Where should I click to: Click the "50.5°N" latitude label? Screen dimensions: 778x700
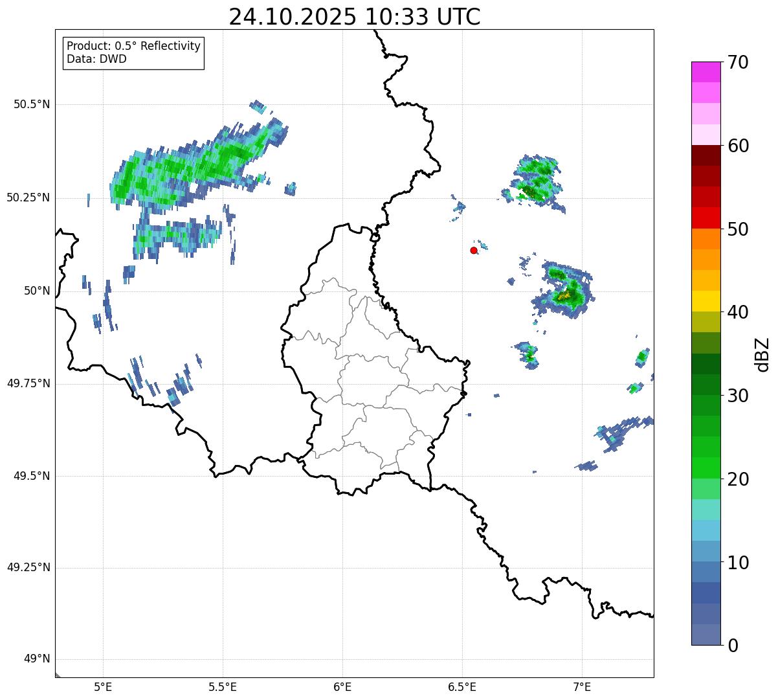(32, 104)
